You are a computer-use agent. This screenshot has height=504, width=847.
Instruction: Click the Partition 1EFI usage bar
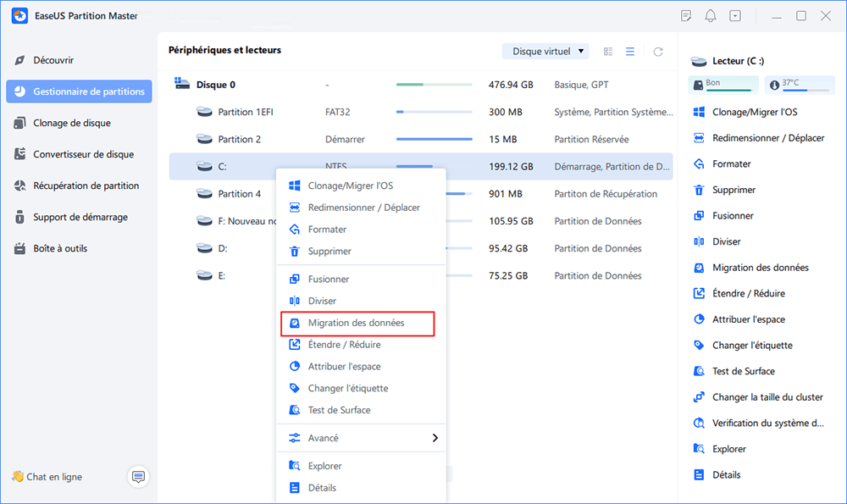[435, 112]
